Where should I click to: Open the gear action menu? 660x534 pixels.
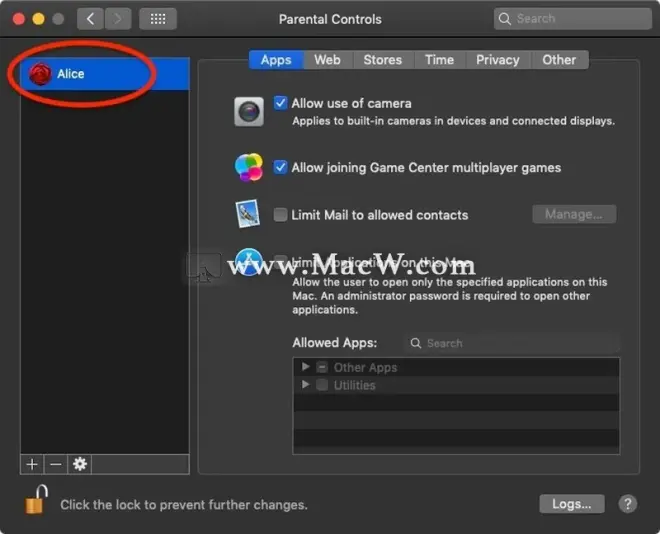80,464
